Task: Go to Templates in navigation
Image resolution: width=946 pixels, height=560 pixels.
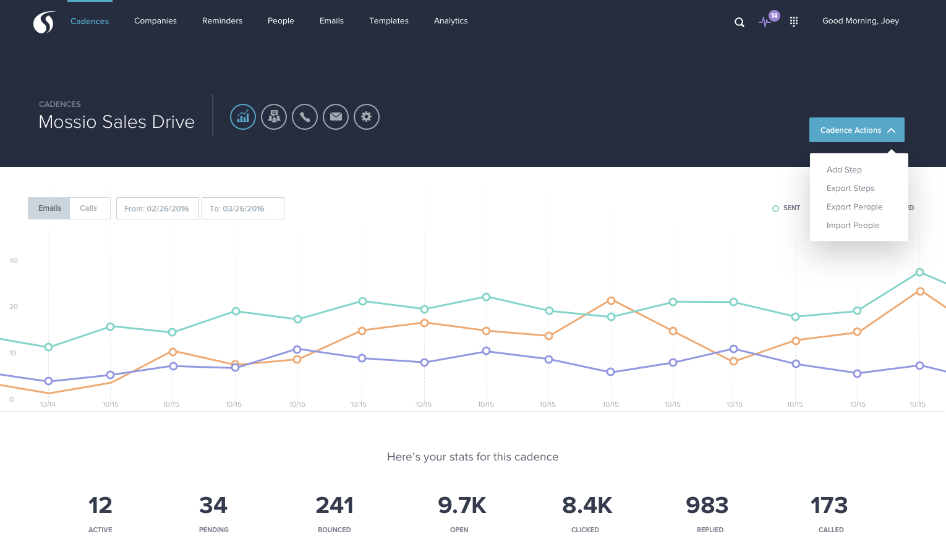Action: (x=389, y=21)
